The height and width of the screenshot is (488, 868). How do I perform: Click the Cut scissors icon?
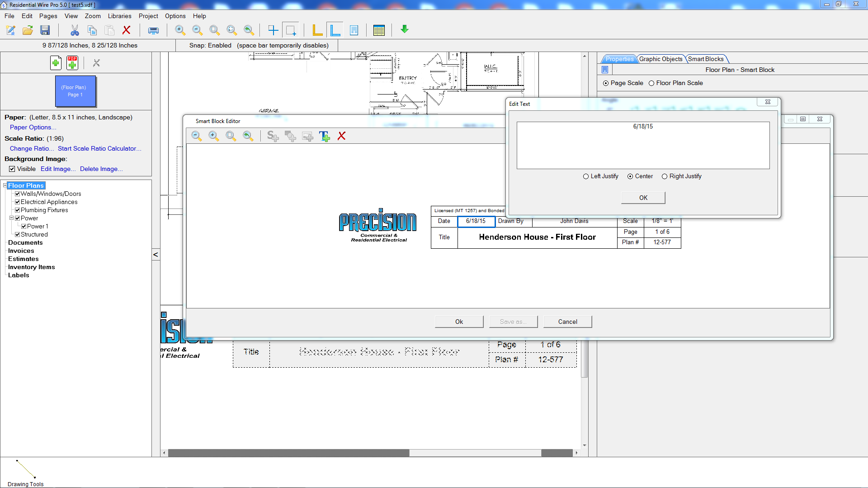(x=75, y=30)
